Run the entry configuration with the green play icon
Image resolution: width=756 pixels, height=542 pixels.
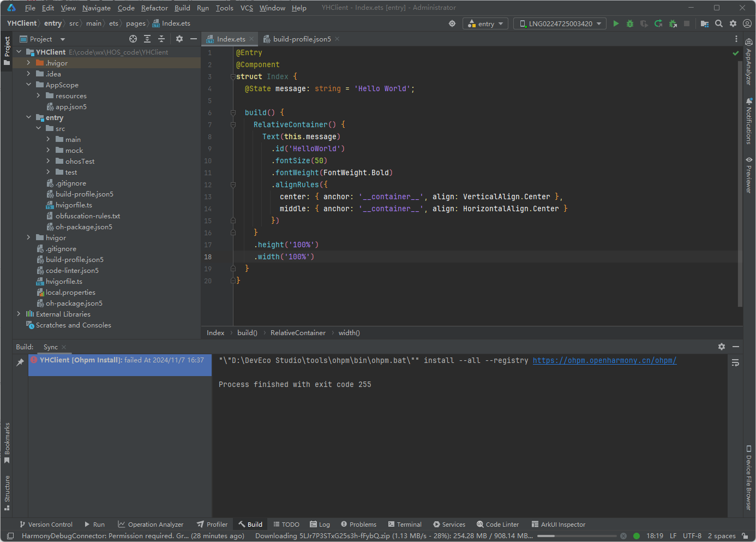616,23
